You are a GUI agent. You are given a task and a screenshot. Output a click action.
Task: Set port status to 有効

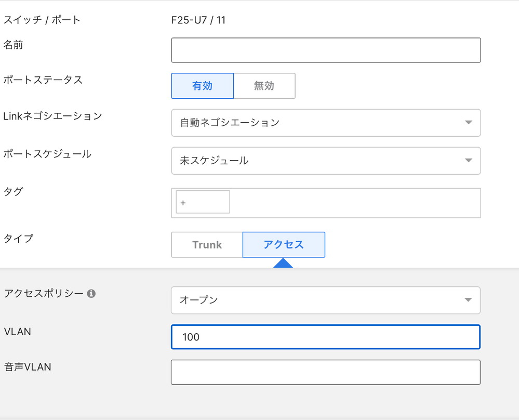202,86
